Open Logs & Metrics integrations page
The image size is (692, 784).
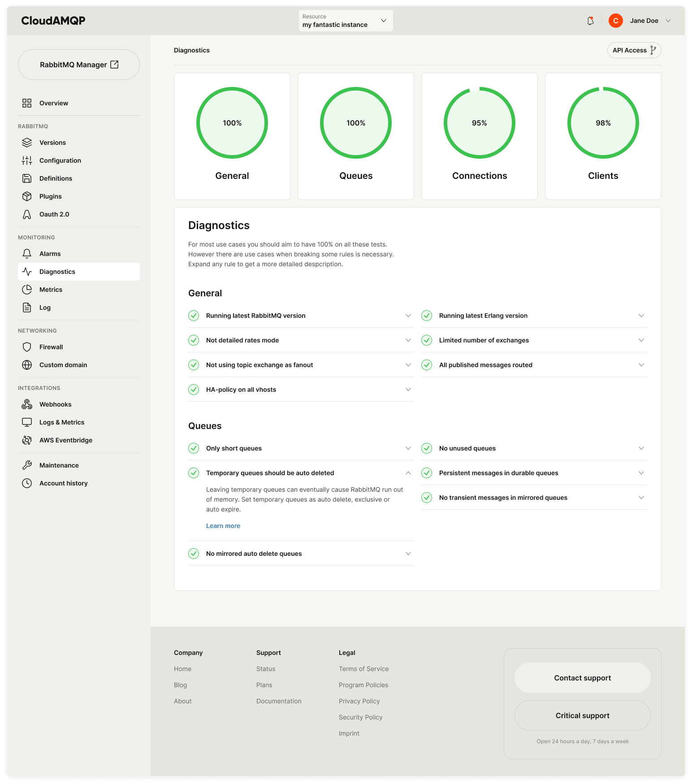(79, 422)
